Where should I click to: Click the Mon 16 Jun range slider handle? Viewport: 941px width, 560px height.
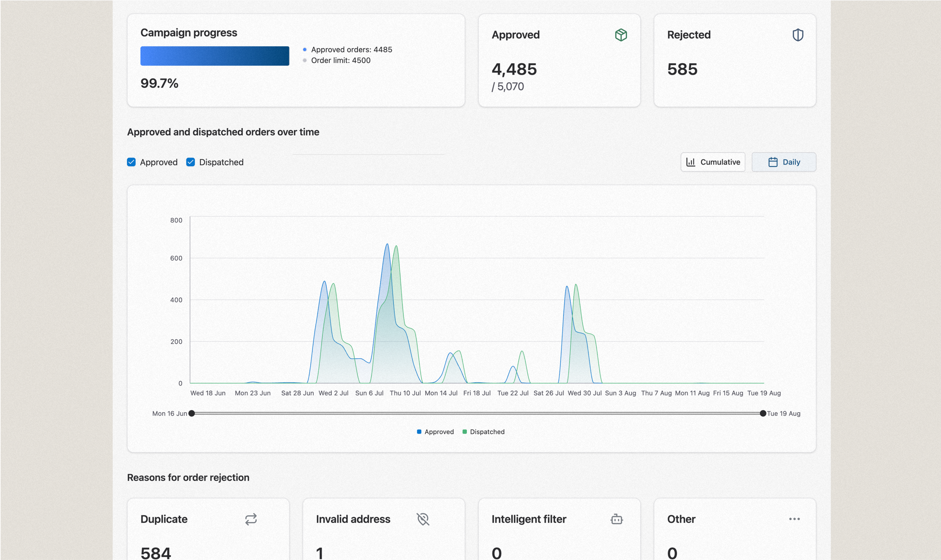[192, 413]
